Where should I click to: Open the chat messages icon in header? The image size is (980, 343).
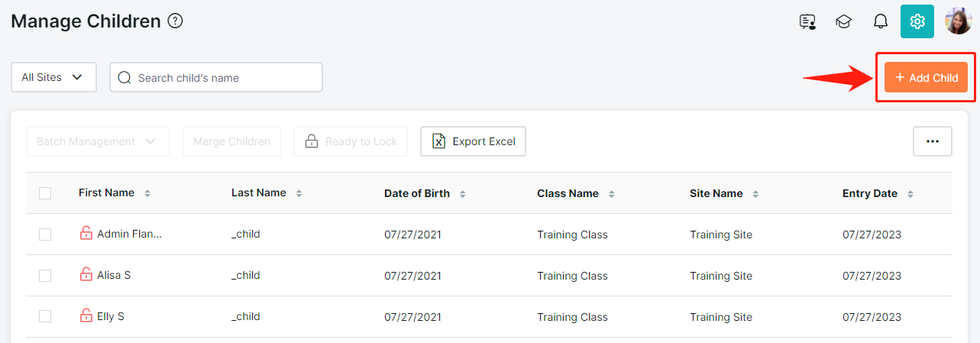807,21
